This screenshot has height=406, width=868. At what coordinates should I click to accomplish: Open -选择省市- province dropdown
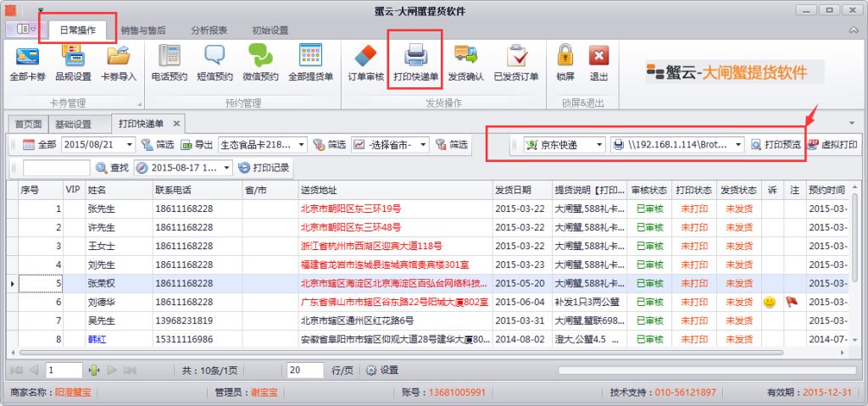[424, 145]
